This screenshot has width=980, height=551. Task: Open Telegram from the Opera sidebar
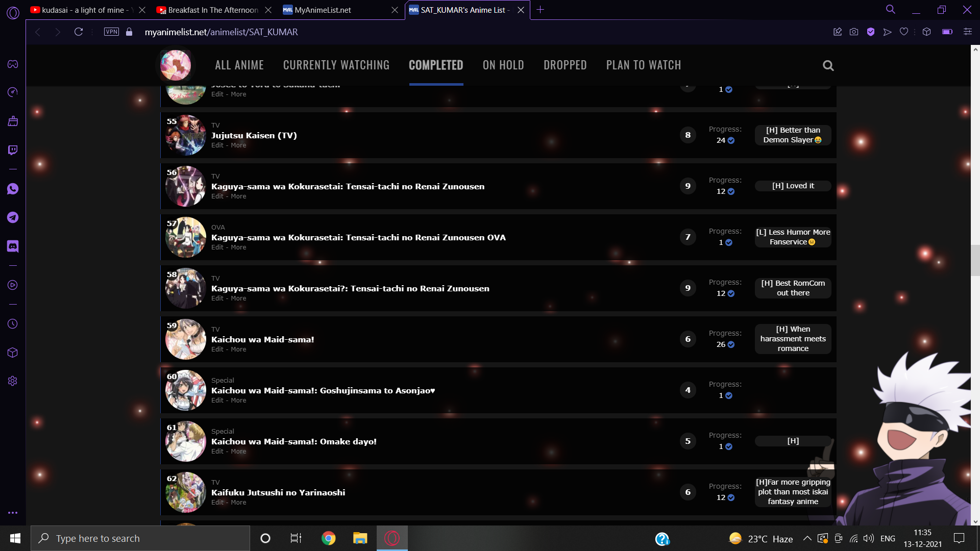(13, 218)
